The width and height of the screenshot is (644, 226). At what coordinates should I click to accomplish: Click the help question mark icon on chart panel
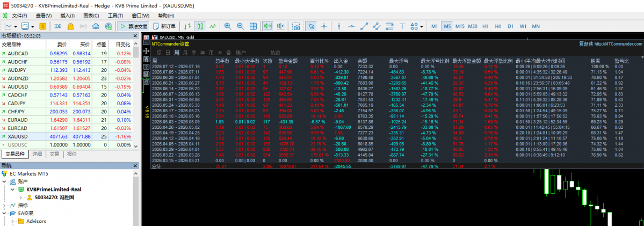(146, 67)
